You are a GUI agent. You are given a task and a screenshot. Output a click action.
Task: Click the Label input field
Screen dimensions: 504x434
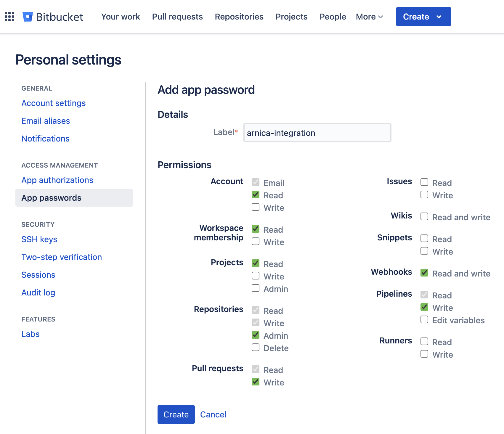pos(317,133)
